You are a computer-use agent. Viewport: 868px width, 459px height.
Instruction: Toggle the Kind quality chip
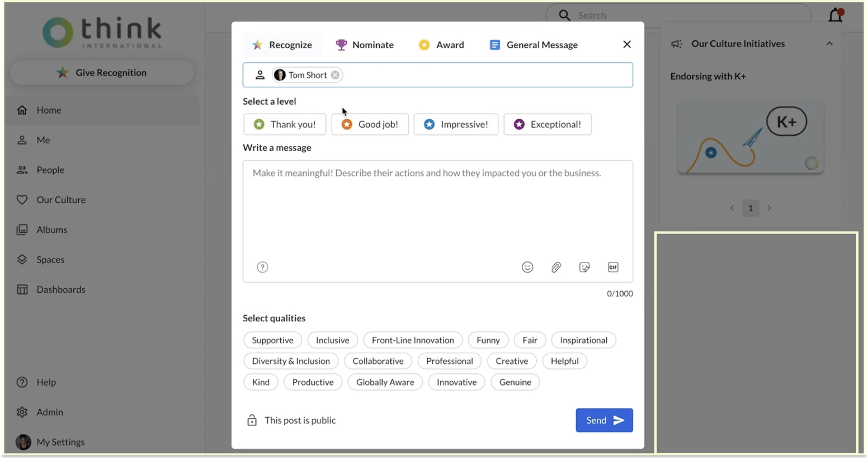261,382
